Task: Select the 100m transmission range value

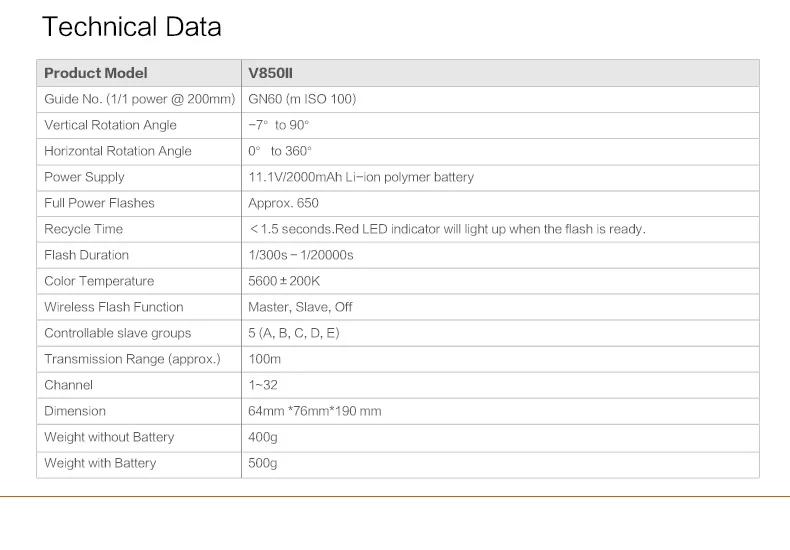Action: [x=265, y=359]
